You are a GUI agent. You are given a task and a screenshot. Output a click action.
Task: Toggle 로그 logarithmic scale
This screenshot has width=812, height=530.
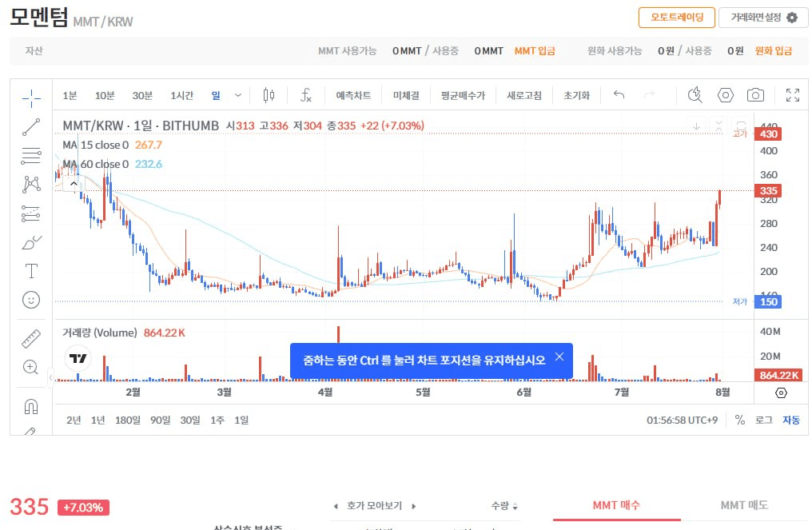click(764, 420)
